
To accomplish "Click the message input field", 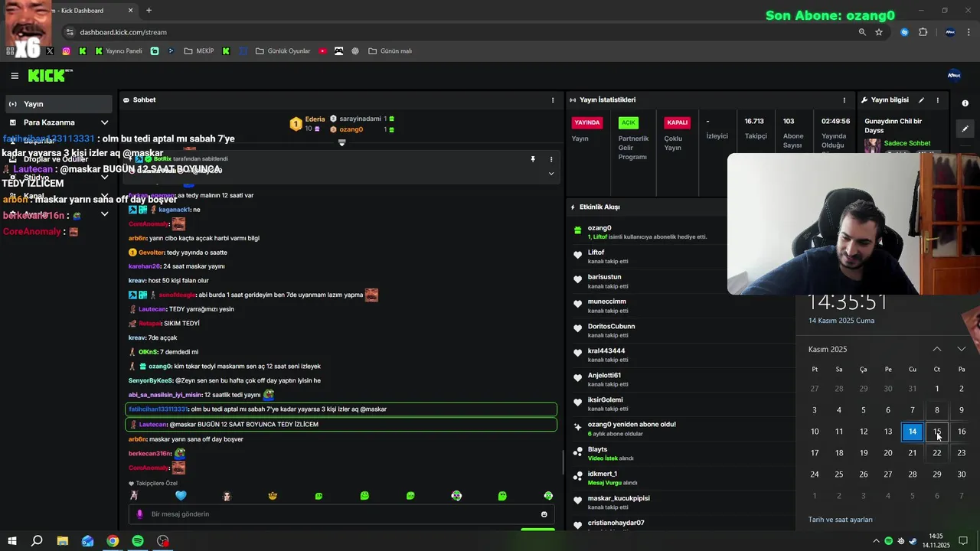I will point(341,514).
